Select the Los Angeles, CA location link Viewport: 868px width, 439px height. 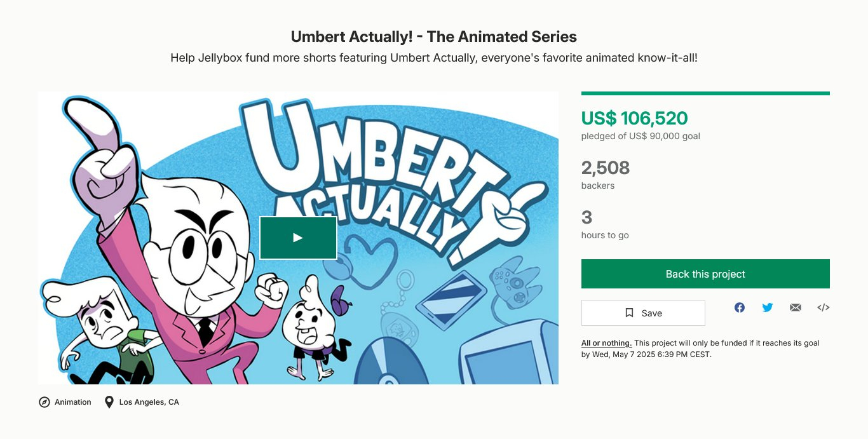(149, 402)
